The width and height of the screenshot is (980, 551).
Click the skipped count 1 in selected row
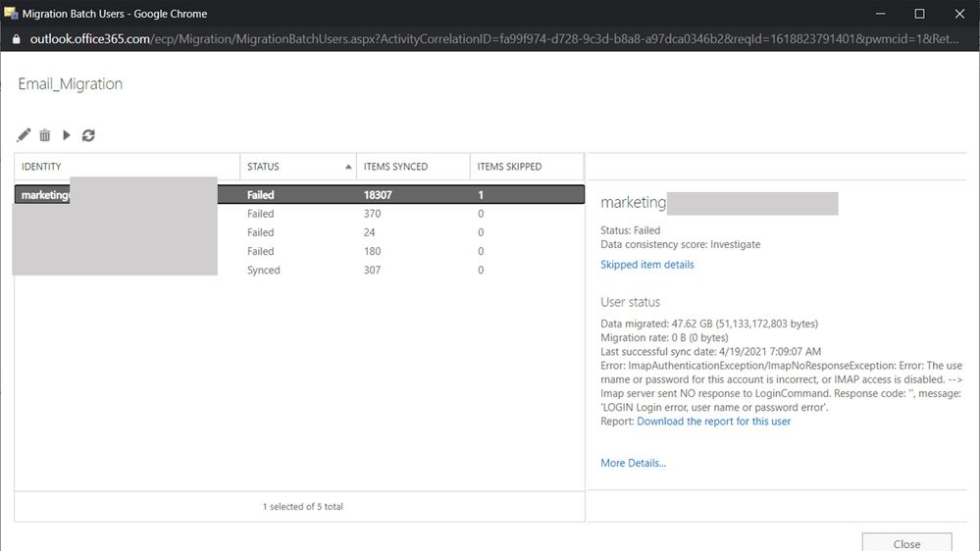pos(481,195)
